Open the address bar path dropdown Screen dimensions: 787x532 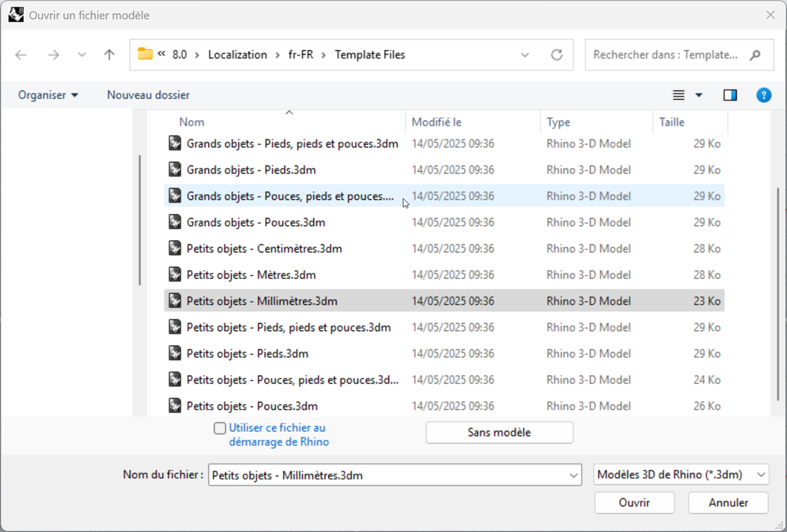(x=525, y=55)
